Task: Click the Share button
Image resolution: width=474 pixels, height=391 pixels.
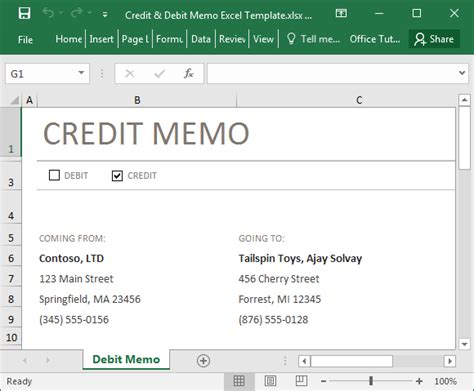Action: 434,39
